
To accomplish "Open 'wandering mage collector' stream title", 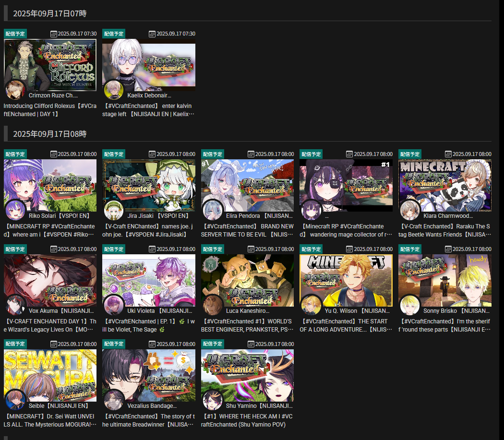I will click(x=346, y=230).
